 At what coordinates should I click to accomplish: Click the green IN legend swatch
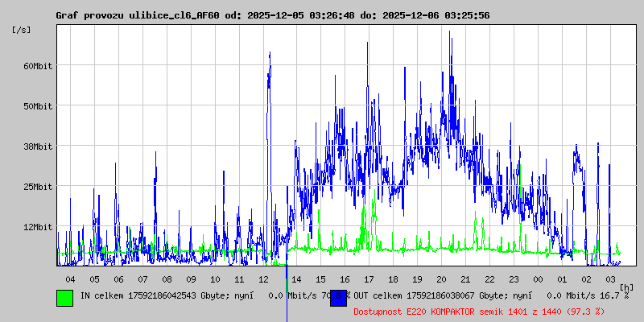[x=64, y=297]
